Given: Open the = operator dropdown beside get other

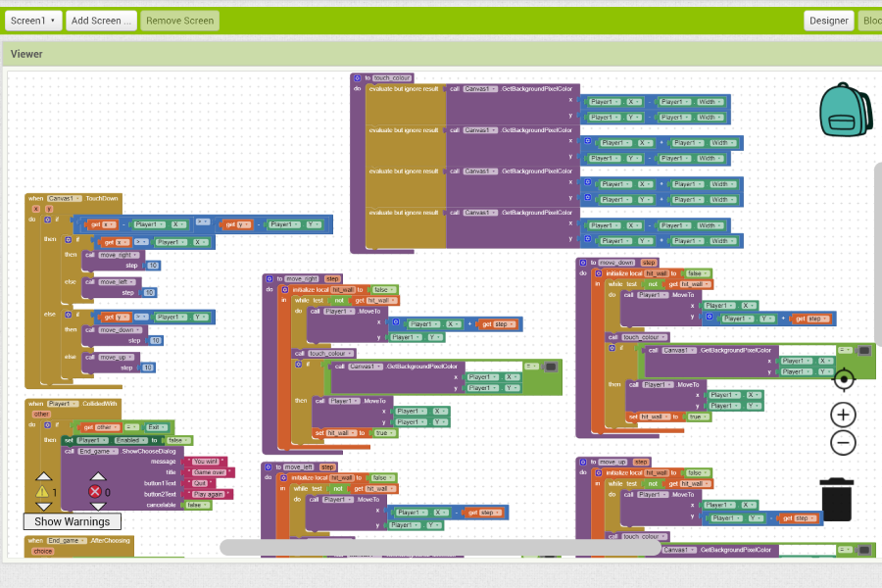Looking at the screenshot, I should tap(131, 427).
